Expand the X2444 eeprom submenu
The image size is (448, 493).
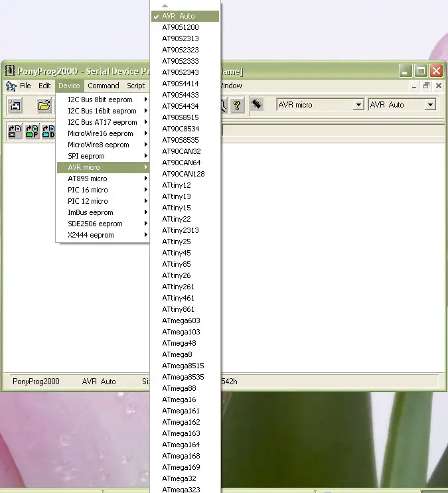103,235
